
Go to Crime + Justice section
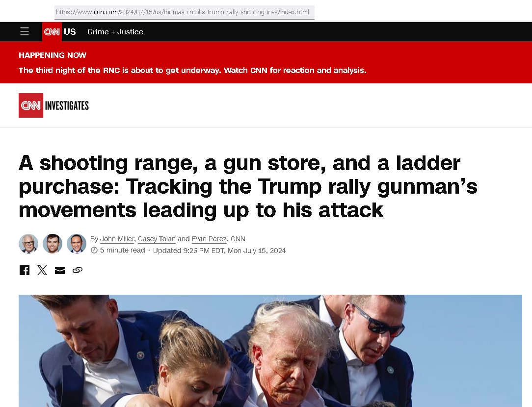[x=115, y=32]
